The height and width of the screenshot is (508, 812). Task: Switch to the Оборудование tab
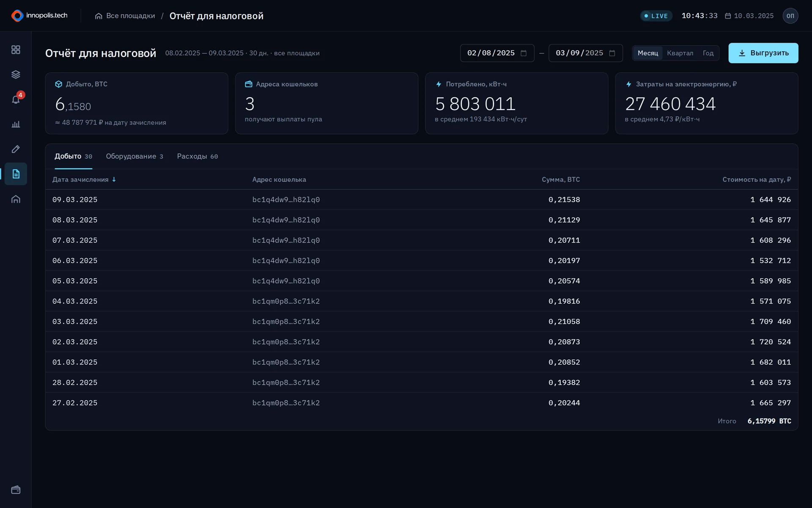tap(134, 156)
